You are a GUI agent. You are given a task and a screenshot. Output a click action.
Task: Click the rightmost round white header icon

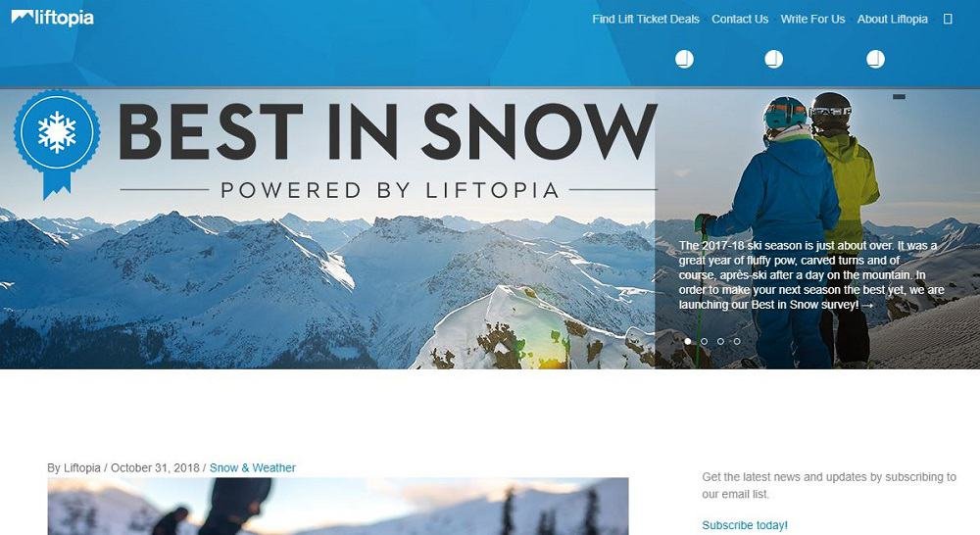pos(875,59)
